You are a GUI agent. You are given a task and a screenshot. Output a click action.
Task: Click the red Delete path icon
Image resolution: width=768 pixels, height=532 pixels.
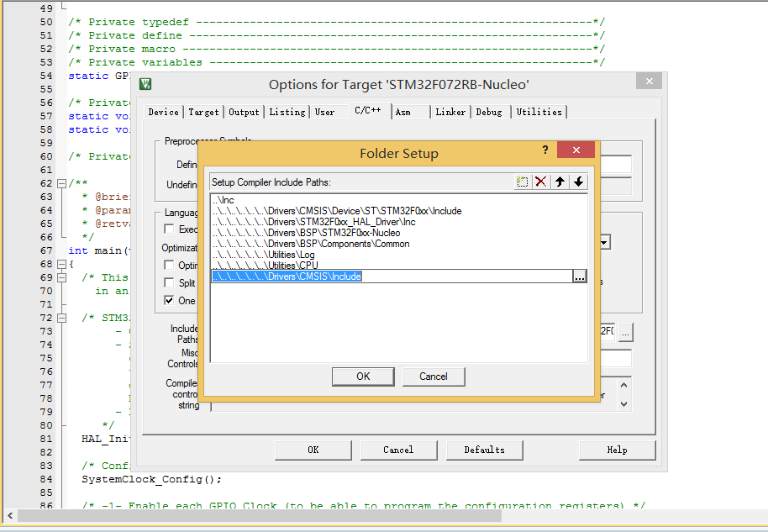coord(541,182)
